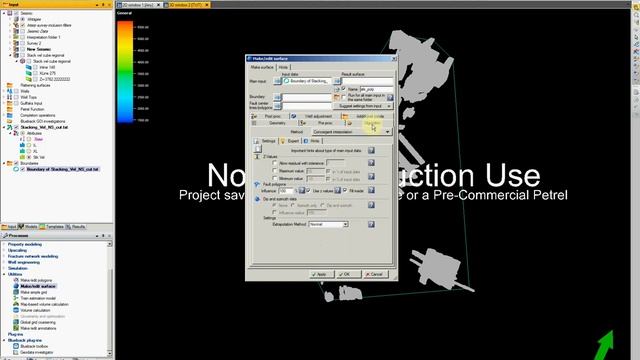
Task: Toggle checkbox for Boundary of Stacking_Vel_NS_cut.txt
Action: [x=23, y=169]
